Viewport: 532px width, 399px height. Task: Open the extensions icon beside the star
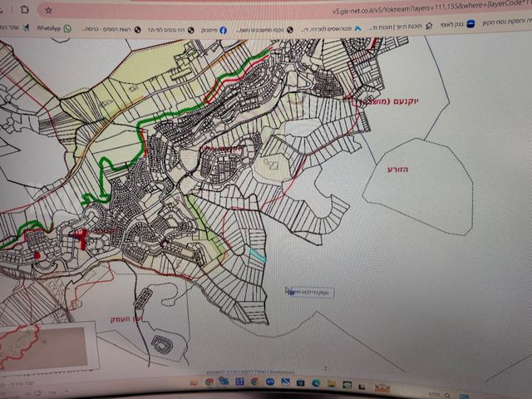tap(24, 9)
